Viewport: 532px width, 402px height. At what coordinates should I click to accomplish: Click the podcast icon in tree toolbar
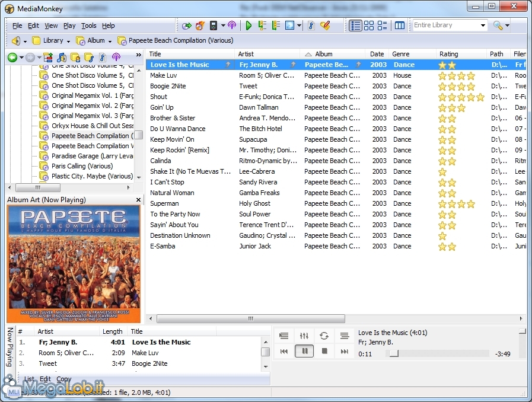click(116, 58)
